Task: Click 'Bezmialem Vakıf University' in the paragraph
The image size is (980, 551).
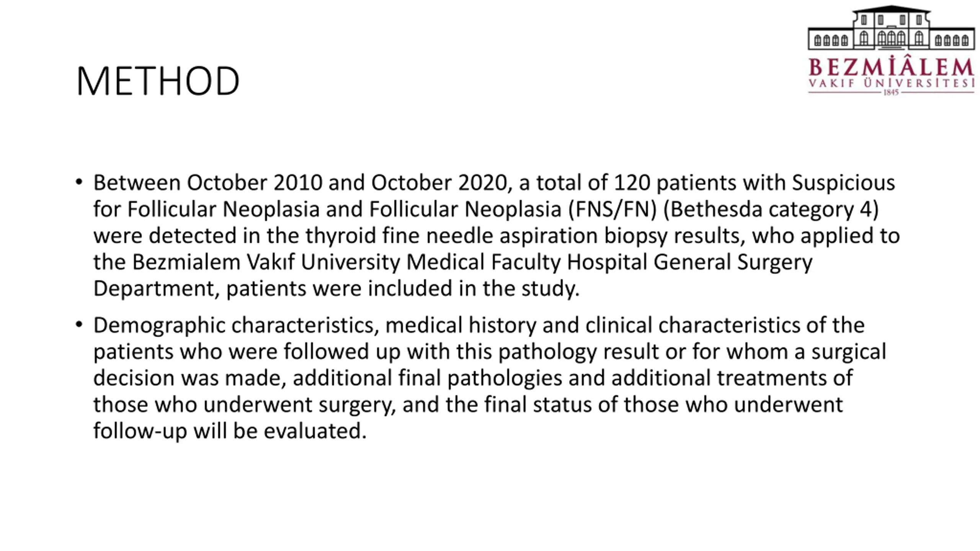Action: (x=266, y=262)
